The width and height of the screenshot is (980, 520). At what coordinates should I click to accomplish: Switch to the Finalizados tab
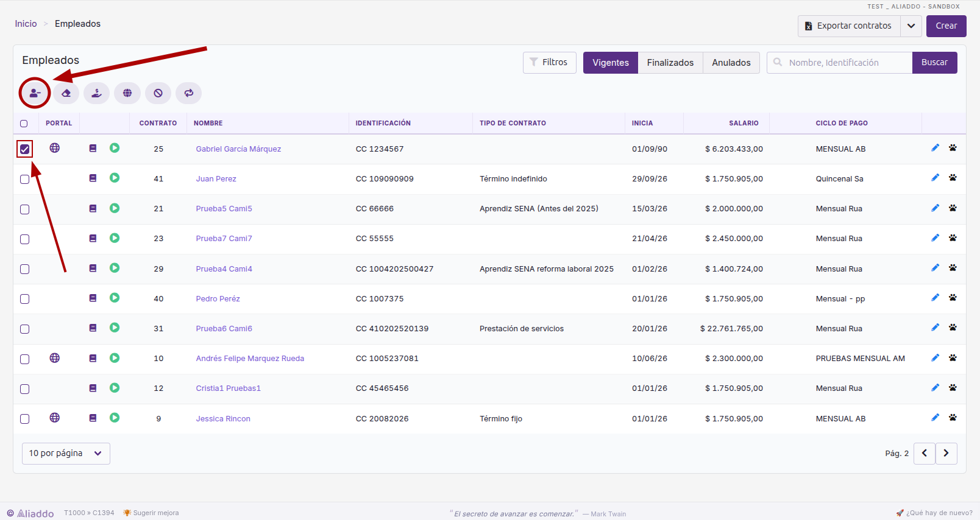tap(670, 63)
